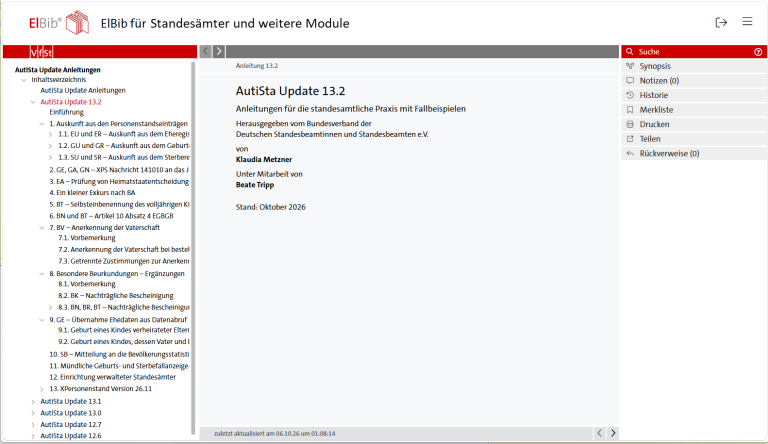Click the Synopsis icon
The image size is (768, 444).
pyautogui.click(x=630, y=66)
